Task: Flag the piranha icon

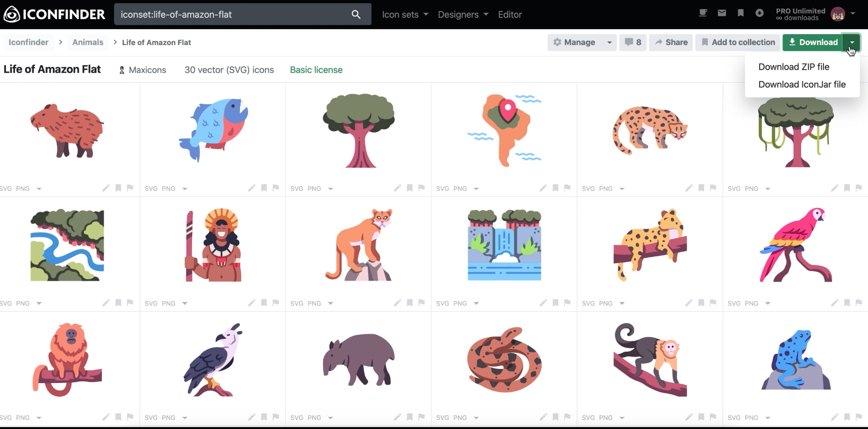Action: click(x=276, y=188)
